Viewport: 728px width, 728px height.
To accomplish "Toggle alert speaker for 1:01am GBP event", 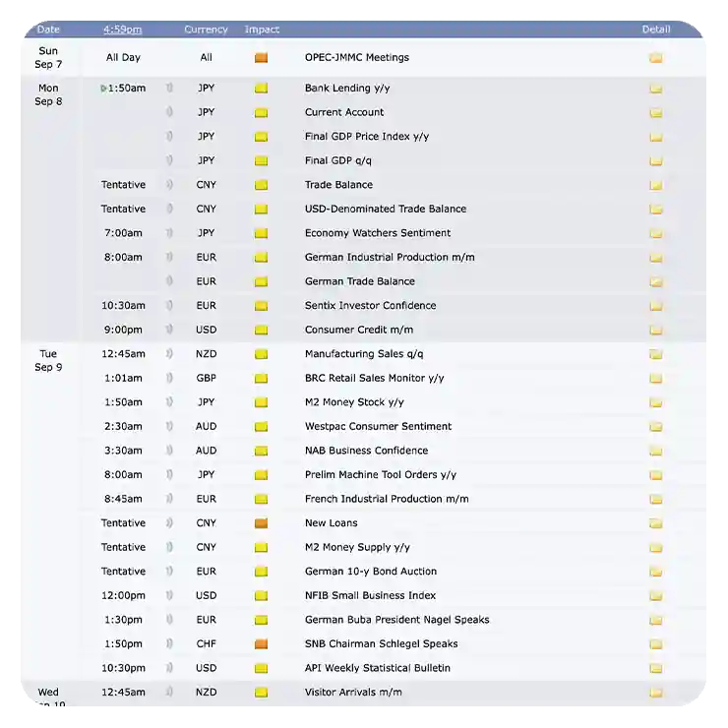I will tap(169, 378).
